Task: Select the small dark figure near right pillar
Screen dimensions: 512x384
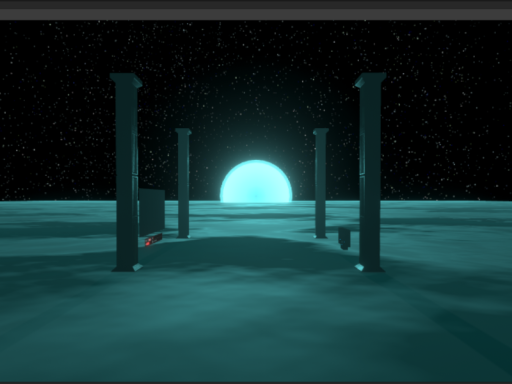Action: 344,238
